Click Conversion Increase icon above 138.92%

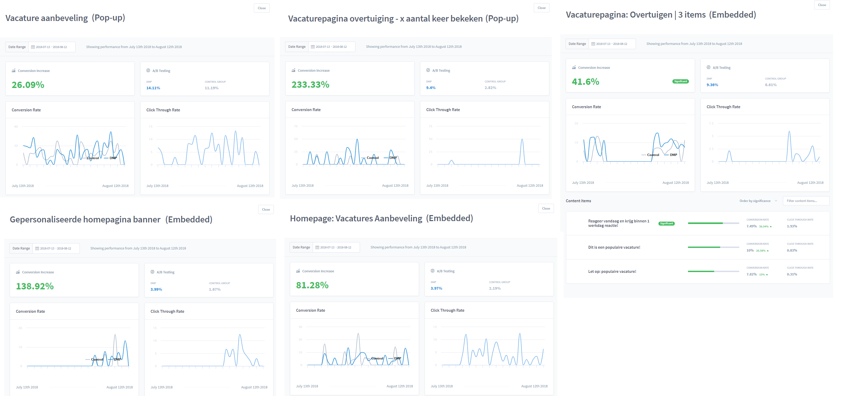pos(18,272)
